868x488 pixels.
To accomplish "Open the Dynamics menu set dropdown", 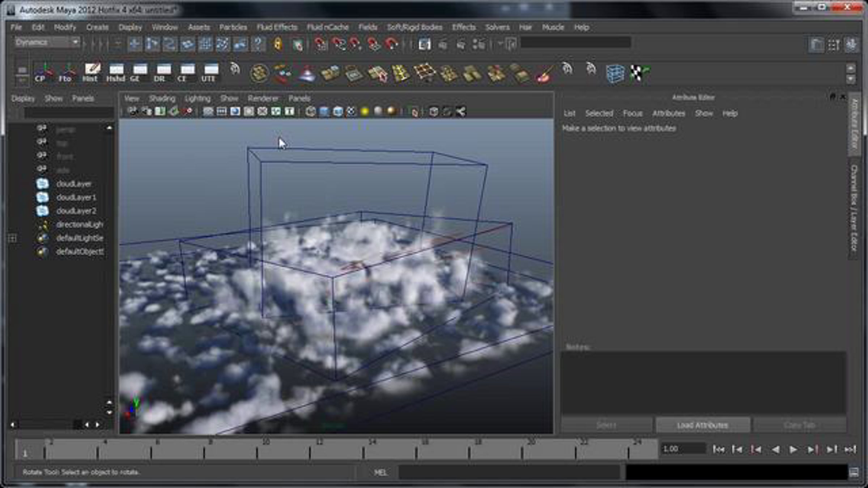I will pyautogui.click(x=47, y=42).
